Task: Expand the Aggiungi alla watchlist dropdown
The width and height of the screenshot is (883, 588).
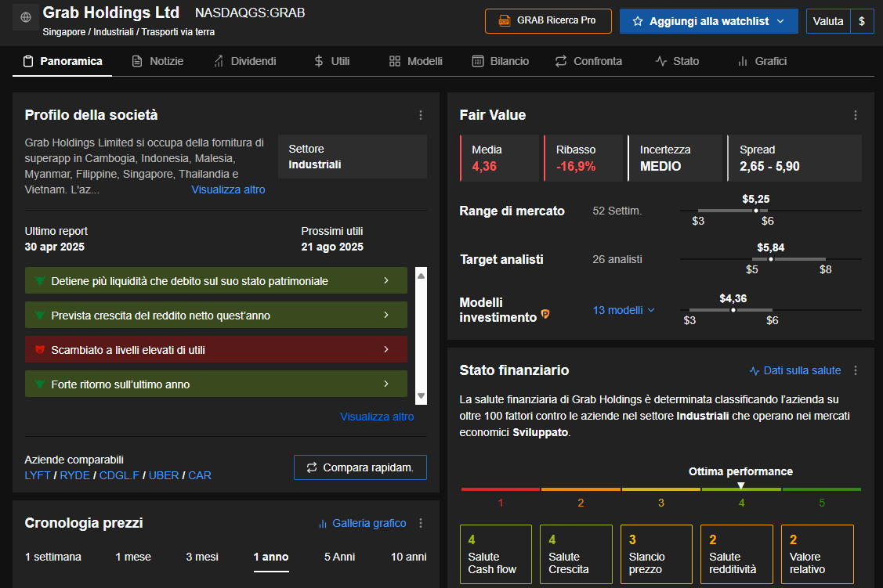Action: point(780,21)
